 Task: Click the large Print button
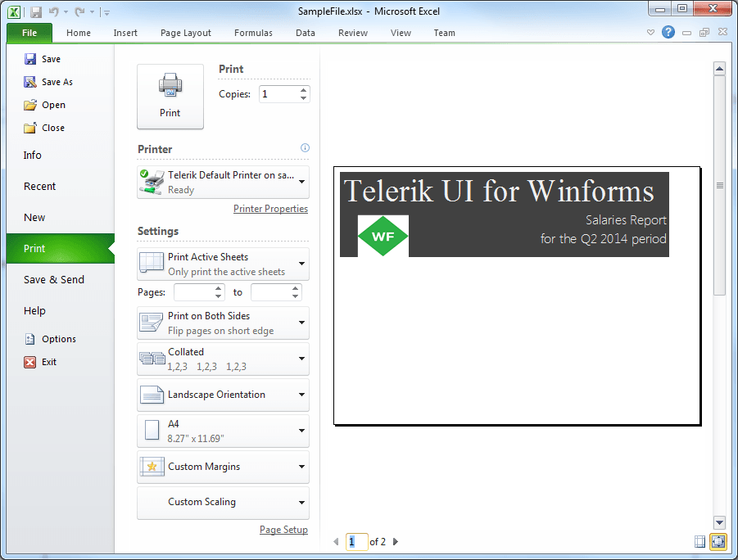point(170,97)
